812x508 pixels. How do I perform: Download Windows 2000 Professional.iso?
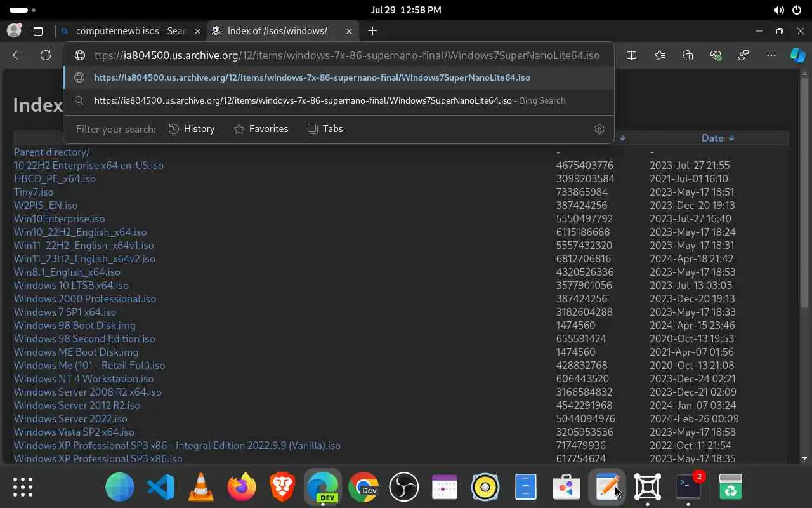click(x=85, y=298)
